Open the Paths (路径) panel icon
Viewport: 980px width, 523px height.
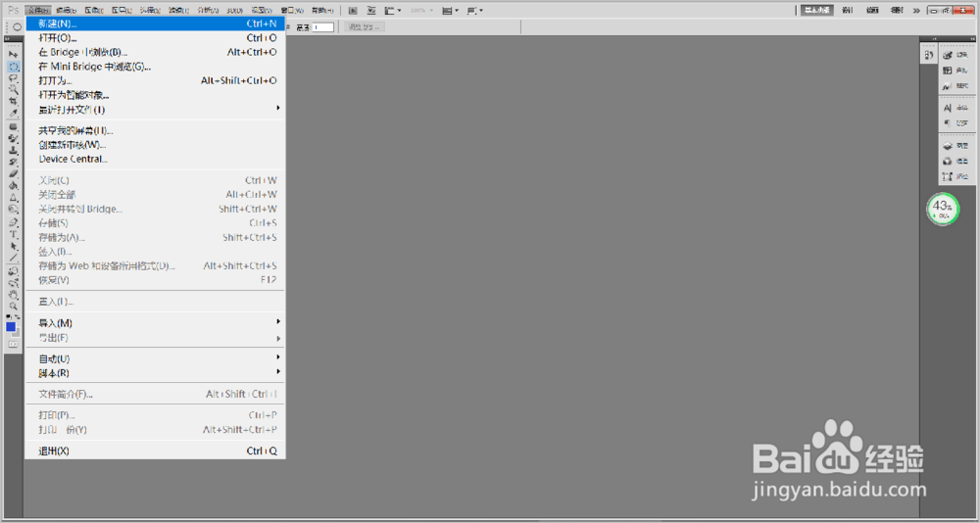click(956, 176)
